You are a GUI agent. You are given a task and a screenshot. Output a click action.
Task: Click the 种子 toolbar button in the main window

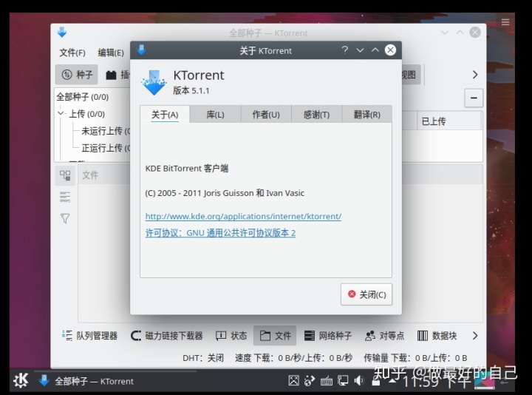[x=77, y=75]
